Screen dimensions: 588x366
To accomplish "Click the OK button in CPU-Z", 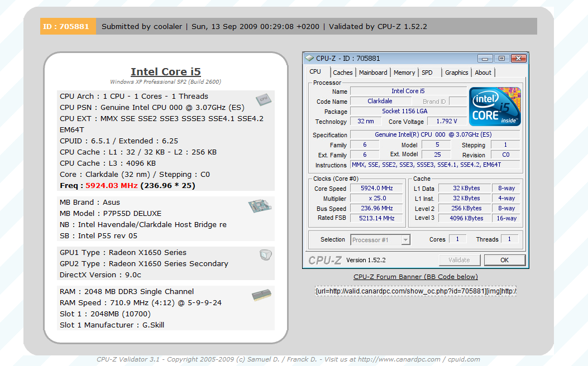I will pos(505,260).
